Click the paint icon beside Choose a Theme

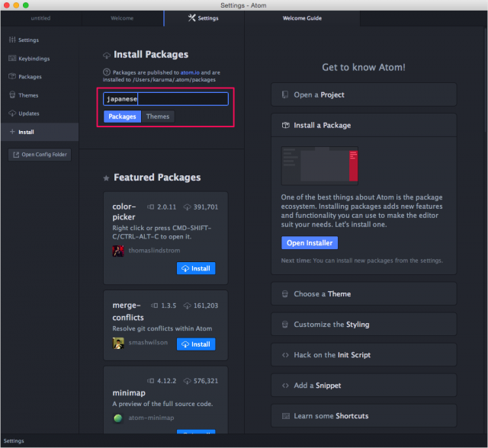[284, 294]
